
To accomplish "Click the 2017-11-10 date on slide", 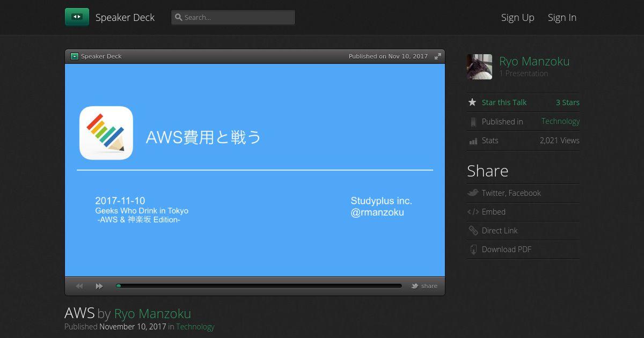I will click(120, 201).
